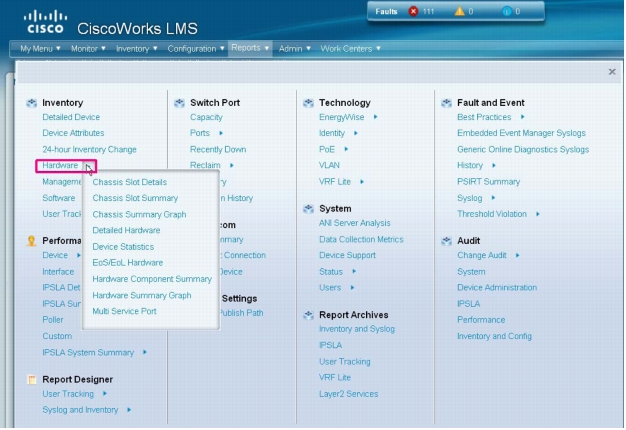626x430 pixels.
Task: Select EoS/EoL Hardware report
Action: pyautogui.click(x=128, y=263)
